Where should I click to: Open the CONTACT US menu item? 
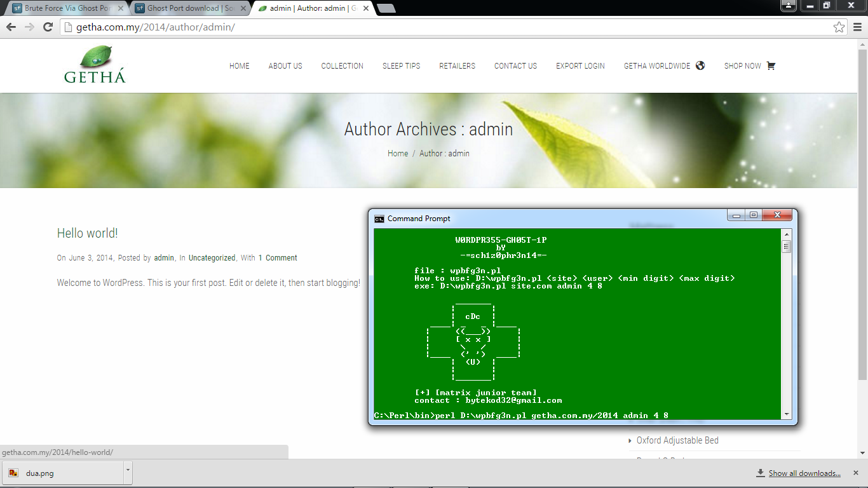(x=515, y=65)
